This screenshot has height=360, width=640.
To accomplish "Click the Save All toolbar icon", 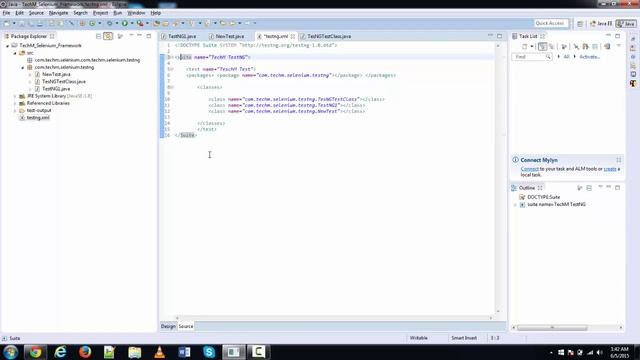I will pos(31,24).
